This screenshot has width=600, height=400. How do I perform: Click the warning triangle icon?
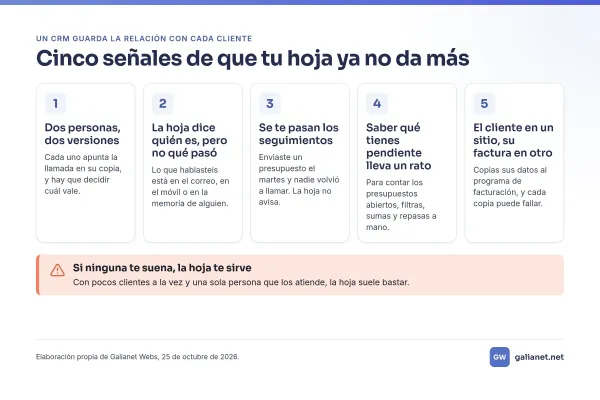click(57, 270)
